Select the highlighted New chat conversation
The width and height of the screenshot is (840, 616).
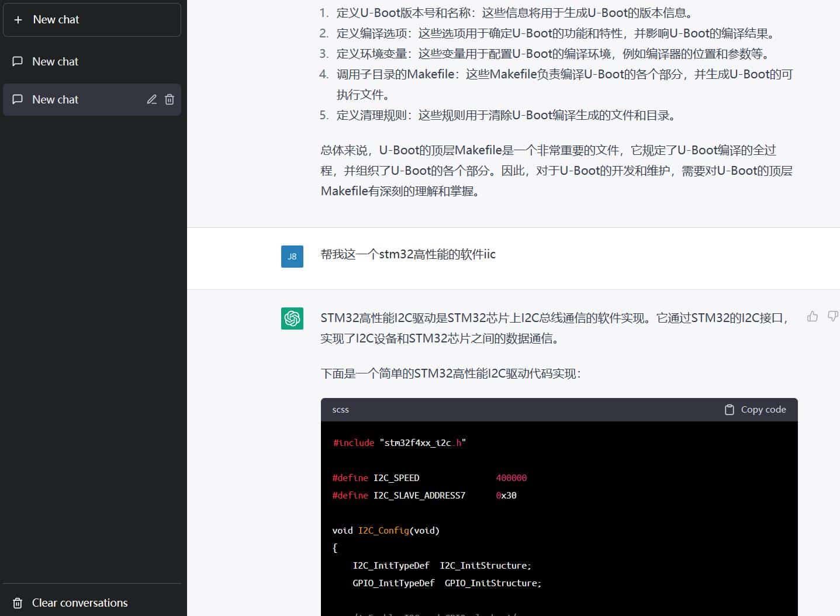[x=92, y=99]
